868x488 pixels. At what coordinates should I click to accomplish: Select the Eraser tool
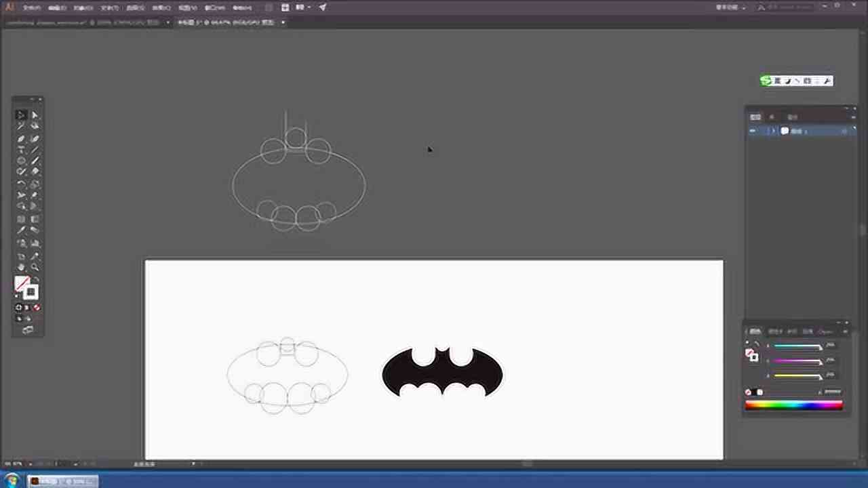pyautogui.click(x=35, y=171)
